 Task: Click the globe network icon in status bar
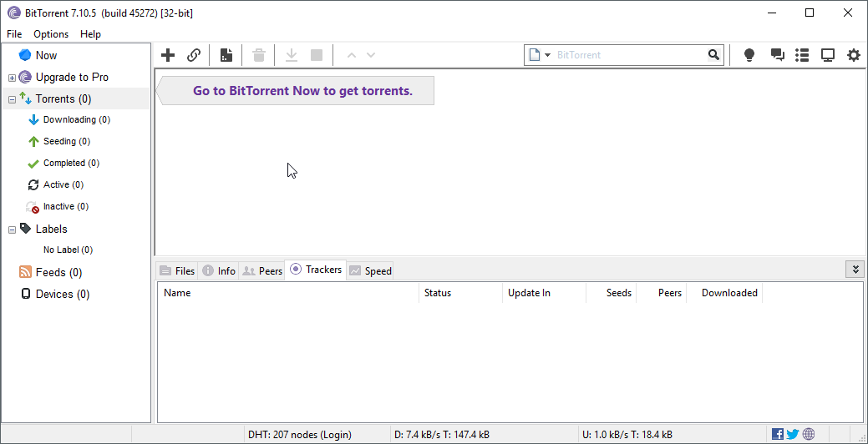tap(809, 434)
